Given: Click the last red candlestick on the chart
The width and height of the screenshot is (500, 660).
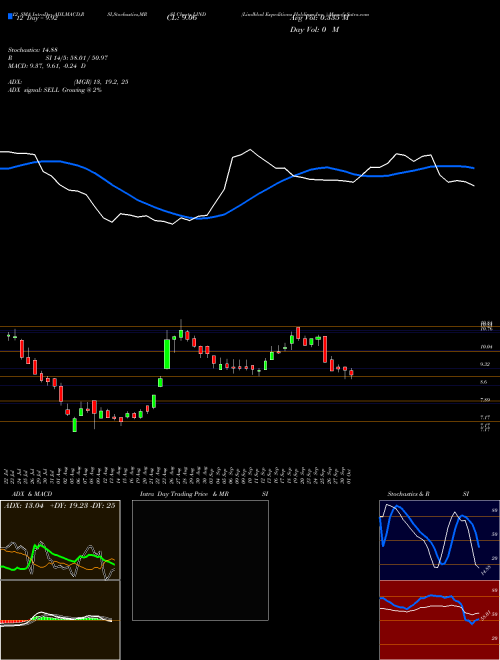Looking at the screenshot, I should (351, 373).
